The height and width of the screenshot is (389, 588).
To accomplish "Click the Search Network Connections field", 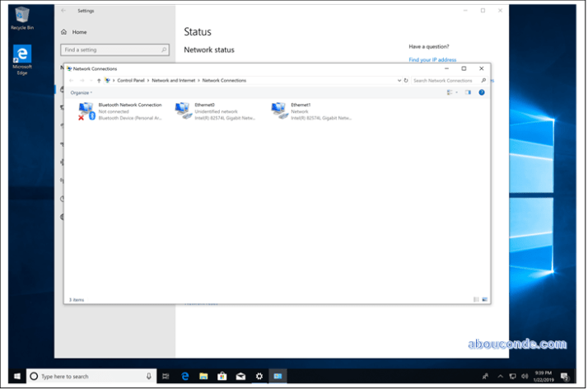I will (x=443, y=81).
